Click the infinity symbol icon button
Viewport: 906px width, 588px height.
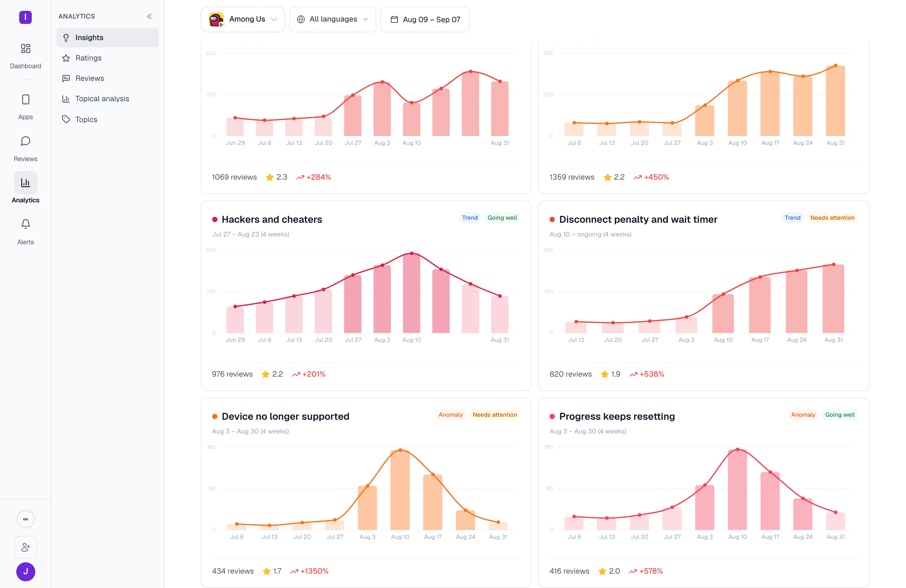(25, 519)
